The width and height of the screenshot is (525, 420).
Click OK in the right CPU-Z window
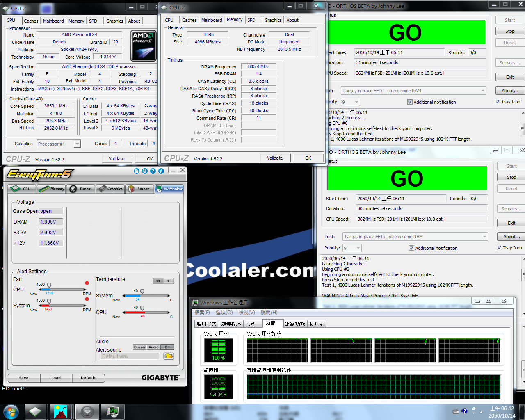click(308, 158)
